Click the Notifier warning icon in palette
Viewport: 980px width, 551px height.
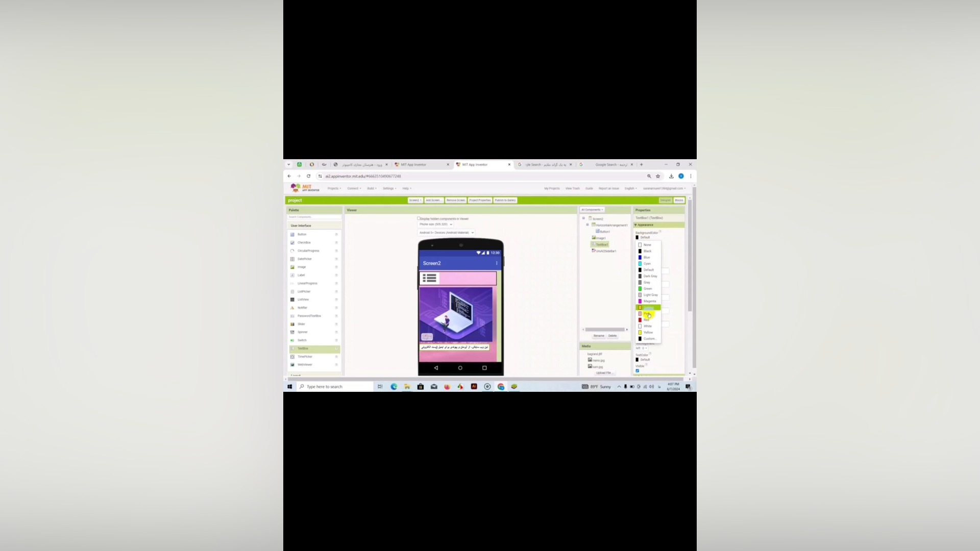point(292,308)
